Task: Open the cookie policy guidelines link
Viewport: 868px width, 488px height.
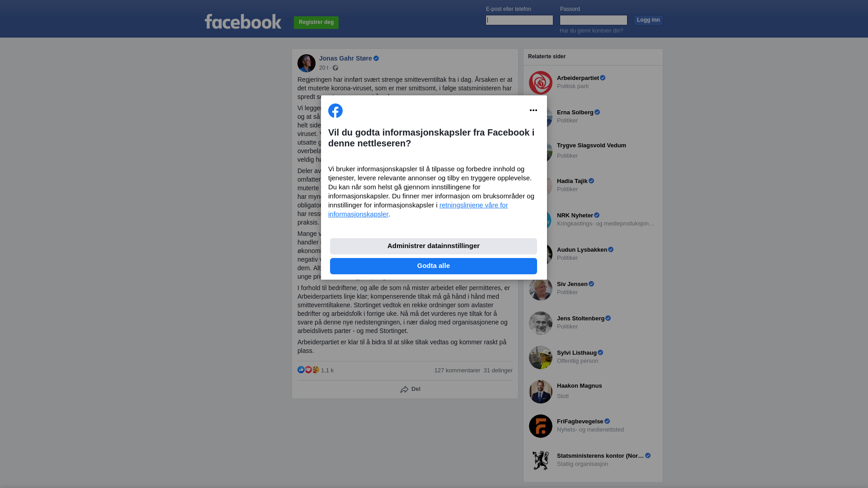Action: click(x=418, y=210)
